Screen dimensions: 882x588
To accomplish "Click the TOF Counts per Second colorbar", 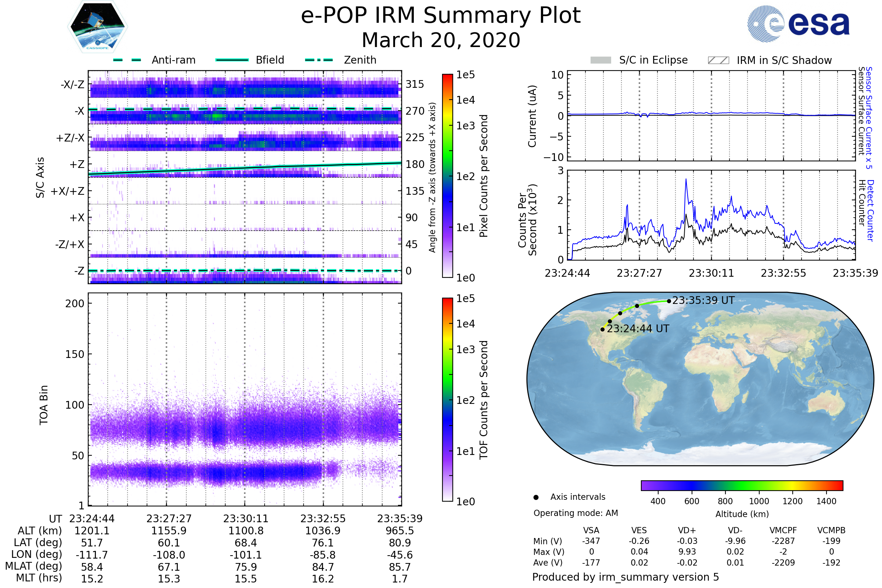I will (x=447, y=400).
